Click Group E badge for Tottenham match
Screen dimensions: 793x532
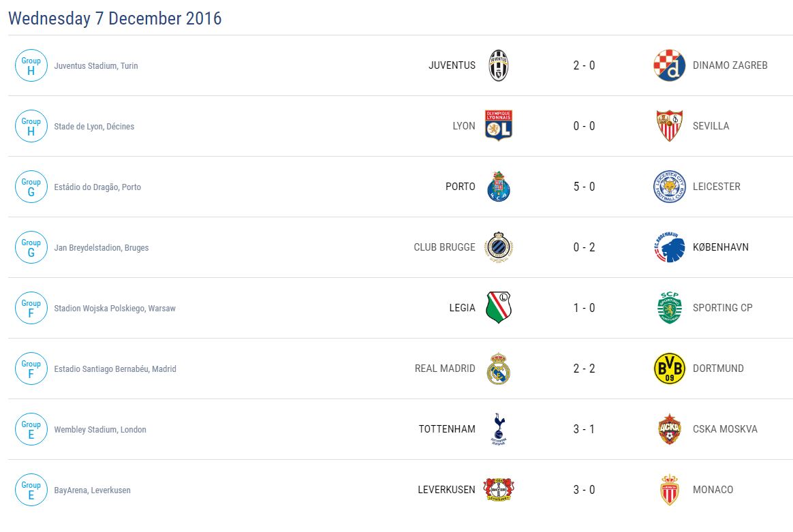(31, 429)
